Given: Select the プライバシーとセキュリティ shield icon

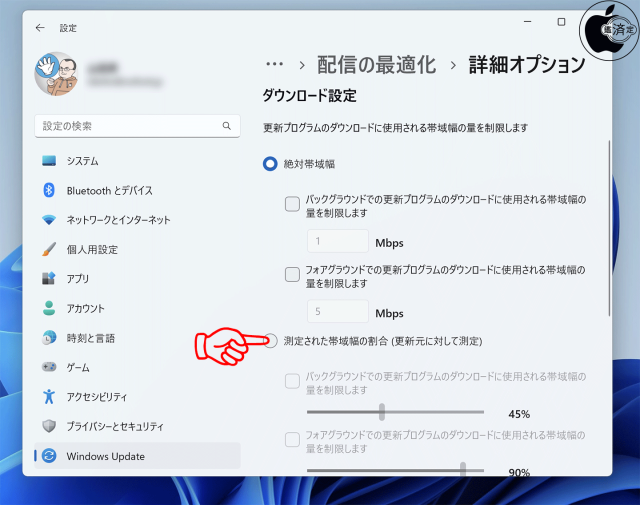Looking at the screenshot, I should click(49, 426).
